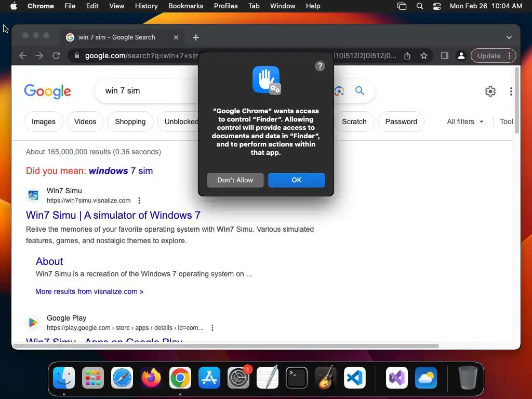The image size is (532, 399).
Task: Select the Images filter chip
Action: point(44,122)
